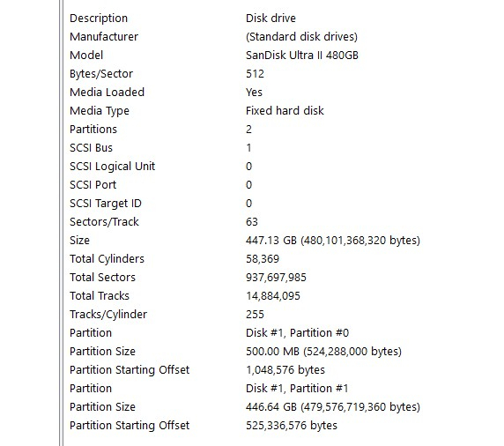Select the SanDisk Ultra II 480GB model value
Image resolution: width=504 pixels, height=446 pixels.
[302, 56]
